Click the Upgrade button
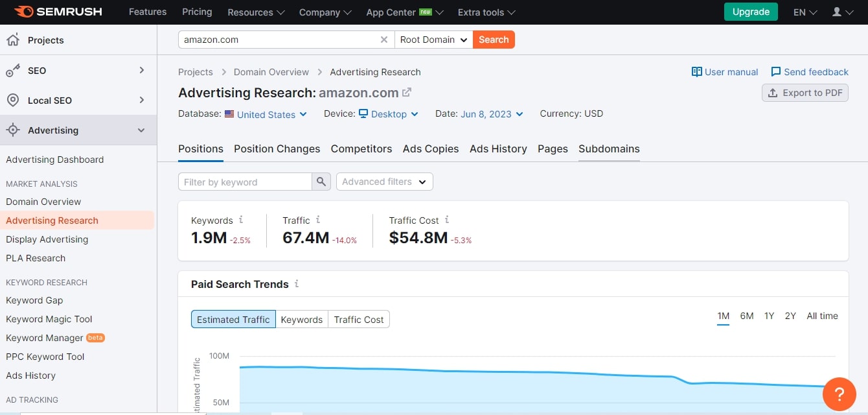Screen dimensions: 868x415 click(x=751, y=12)
